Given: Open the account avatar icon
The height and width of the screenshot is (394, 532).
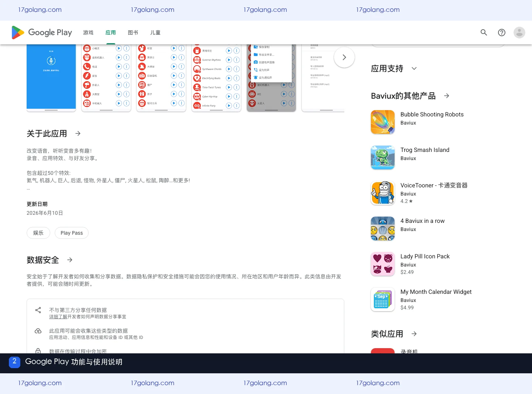Looking at the screenshot, I should [x=519, y=33].
